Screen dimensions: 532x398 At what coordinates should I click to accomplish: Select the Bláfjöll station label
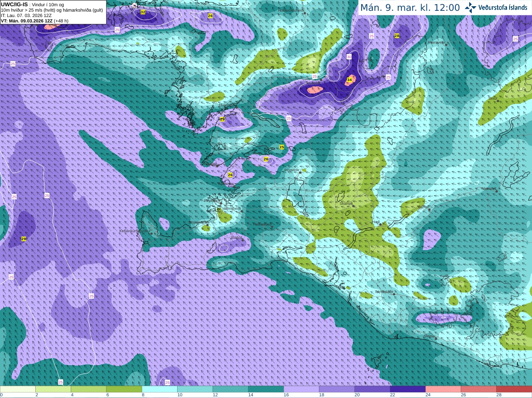236,238
